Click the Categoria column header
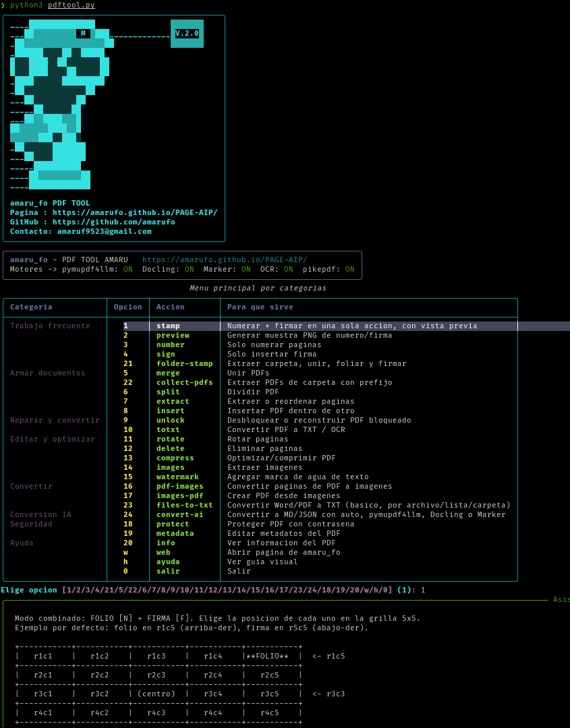Viewport: 570px width, 728px height. click(x=31, y=307)
